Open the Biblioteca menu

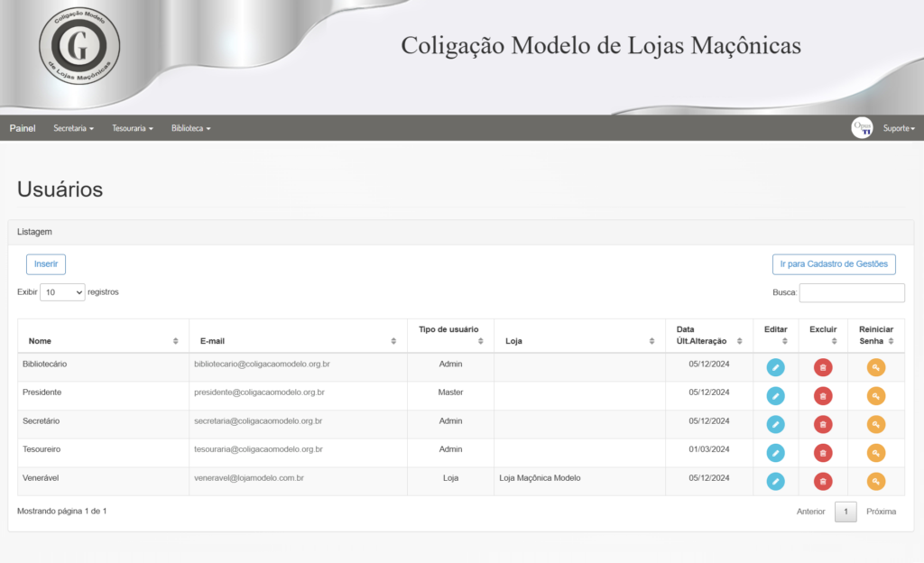pos(190,128)
